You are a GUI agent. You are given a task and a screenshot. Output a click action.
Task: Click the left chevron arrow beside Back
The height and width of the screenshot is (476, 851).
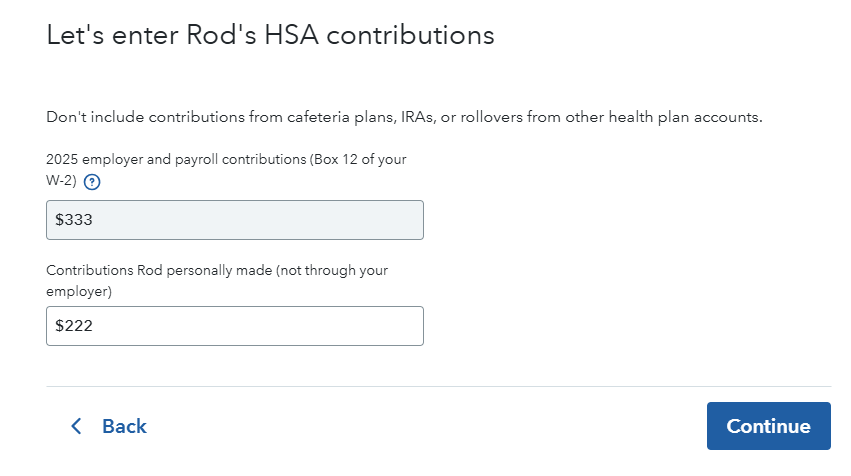76,426
